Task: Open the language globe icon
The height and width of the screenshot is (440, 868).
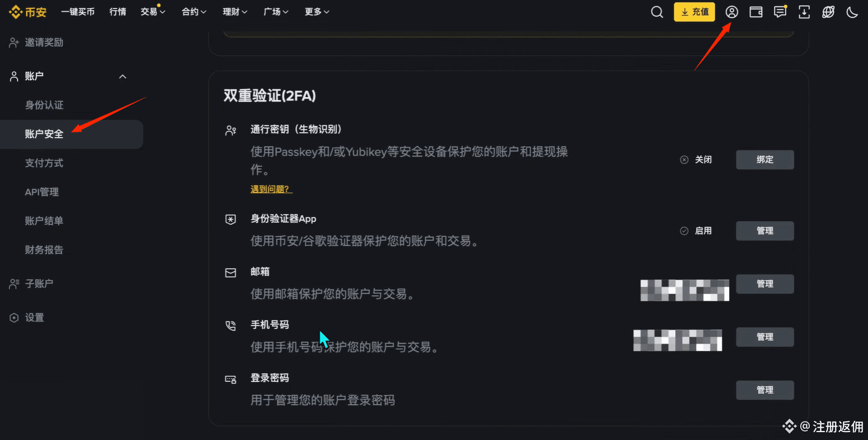Action: tap(828, 11)
